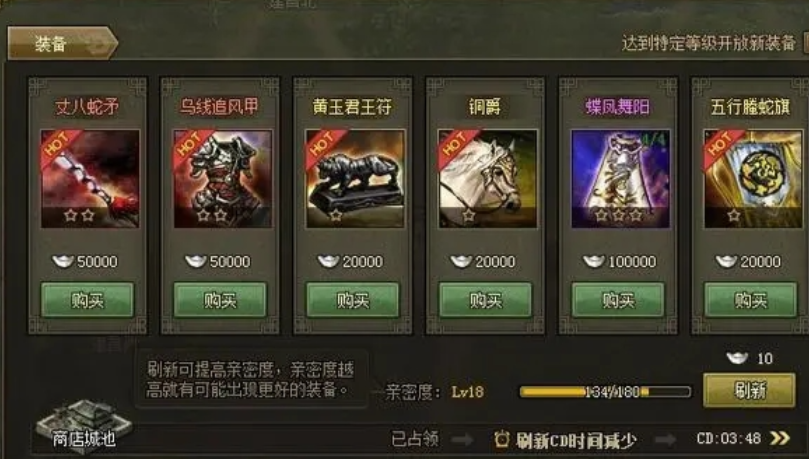Image resolution: width=809 pixels, height=459 pixels.
Task: Select the 黄玉君王符 tiger statue image
Action: click(355, 178)
